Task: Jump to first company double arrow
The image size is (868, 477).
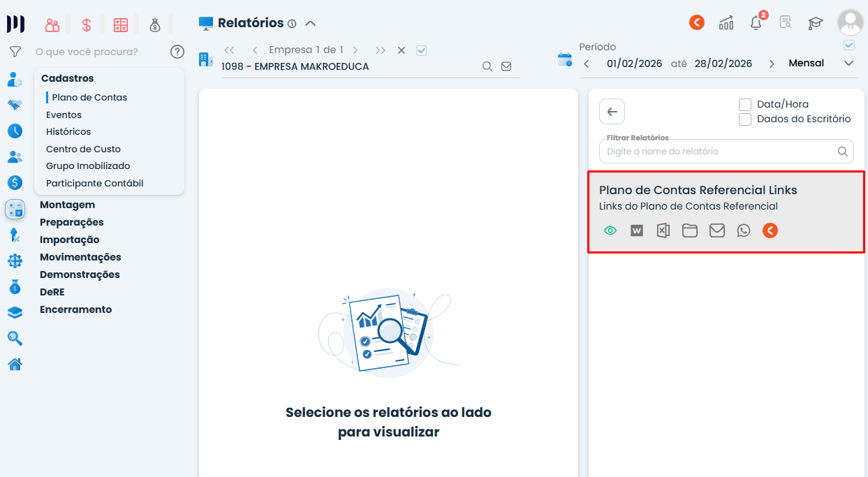Action: point(229,50)
